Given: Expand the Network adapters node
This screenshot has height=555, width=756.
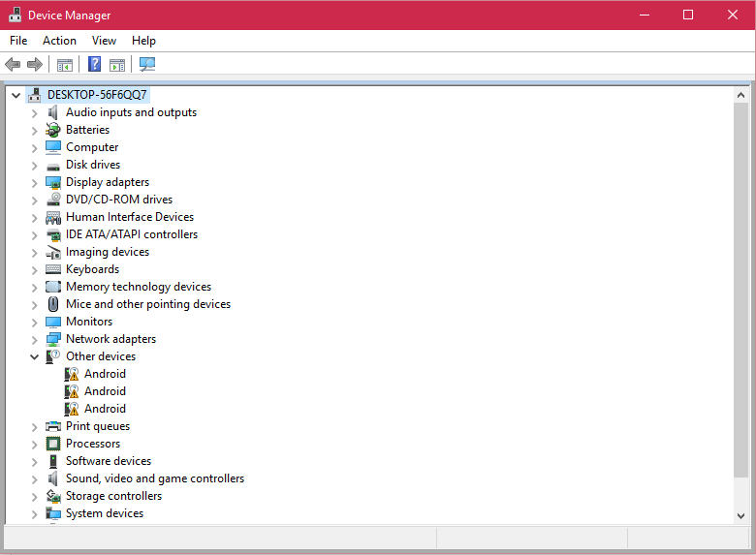Looking at the screenshot, I should coord(34,339).
